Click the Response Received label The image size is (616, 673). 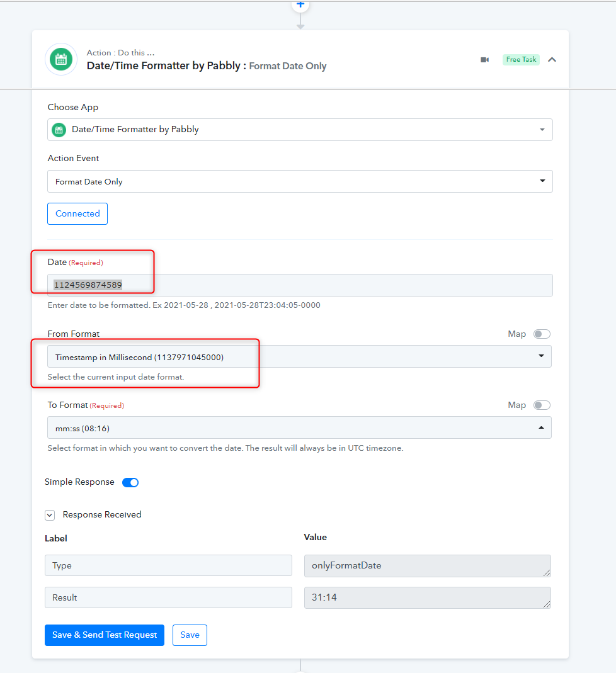point(102,514)
